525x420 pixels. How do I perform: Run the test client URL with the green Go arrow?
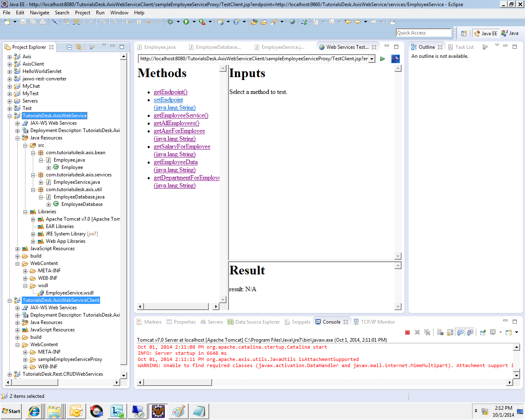(x=382, y=59)
